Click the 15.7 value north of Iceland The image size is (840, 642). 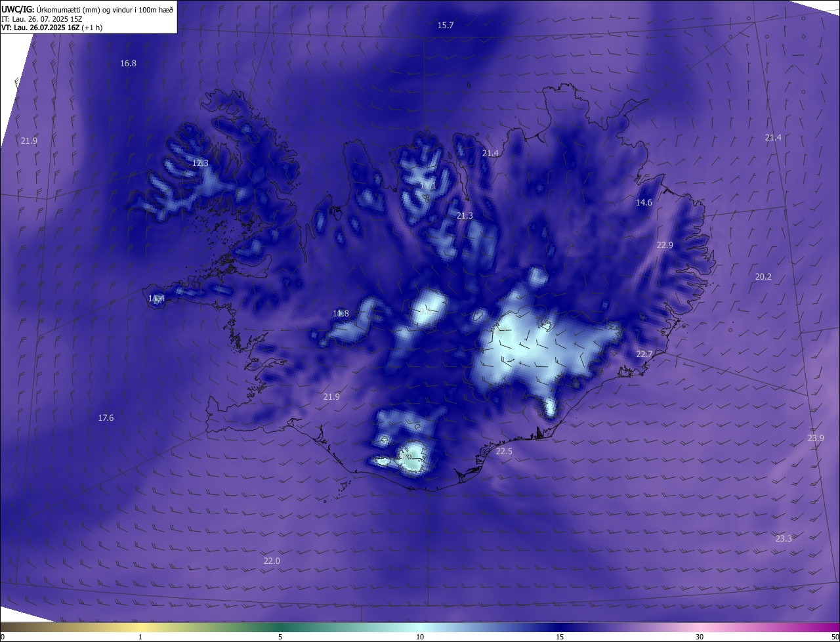446,25
